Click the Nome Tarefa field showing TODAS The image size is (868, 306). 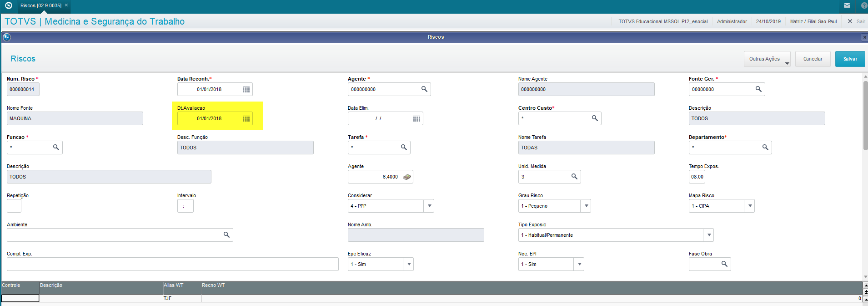click(x=587, y=148)
